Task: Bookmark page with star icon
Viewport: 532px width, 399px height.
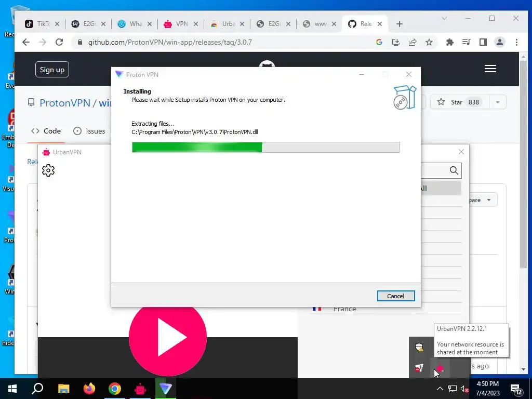Action: coord(429,42)
